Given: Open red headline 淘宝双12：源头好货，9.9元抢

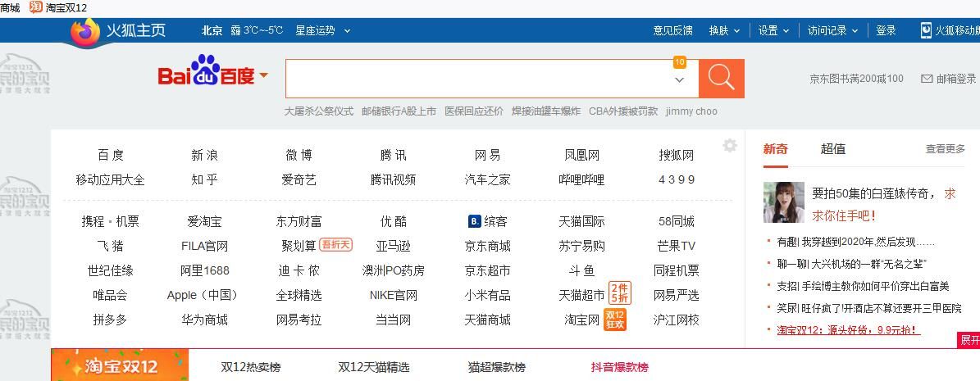Looking at the screenshot, I should click(x=848, y=329).
